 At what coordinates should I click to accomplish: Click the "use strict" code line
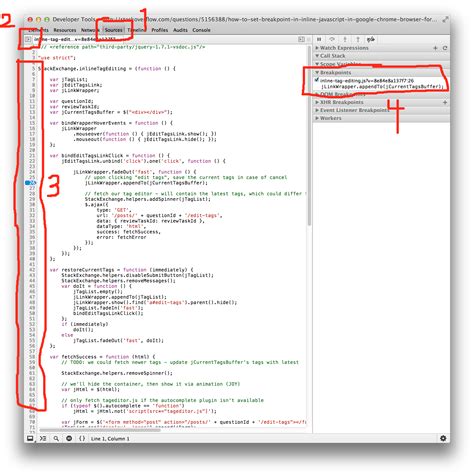(x=57, y=58)
